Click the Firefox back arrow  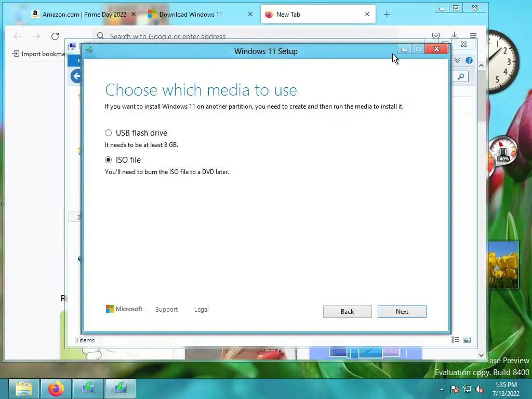click(x=18, y=36)
